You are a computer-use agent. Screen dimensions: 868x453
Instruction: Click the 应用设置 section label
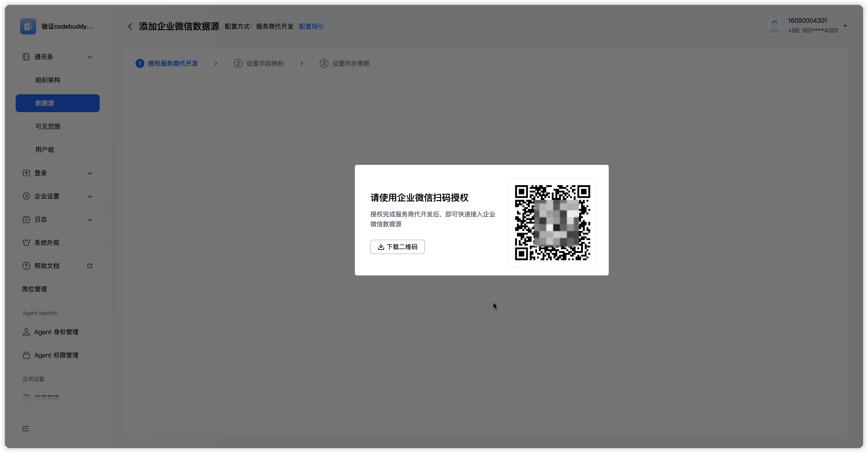click(33, 379)
